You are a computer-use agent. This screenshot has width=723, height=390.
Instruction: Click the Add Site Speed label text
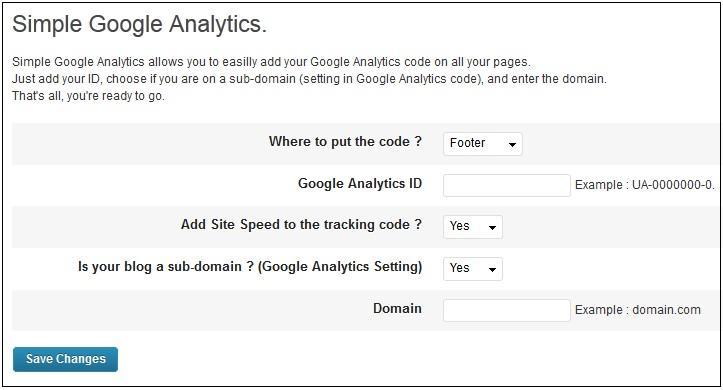tap(301, 225)
